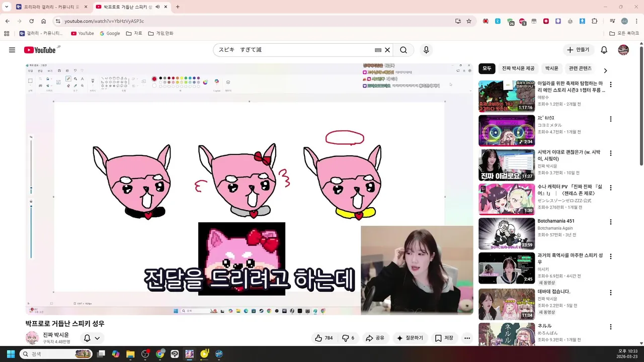Open Windows Start menu
The height and width of the screenshot is (362, 644).
point(11,354)
